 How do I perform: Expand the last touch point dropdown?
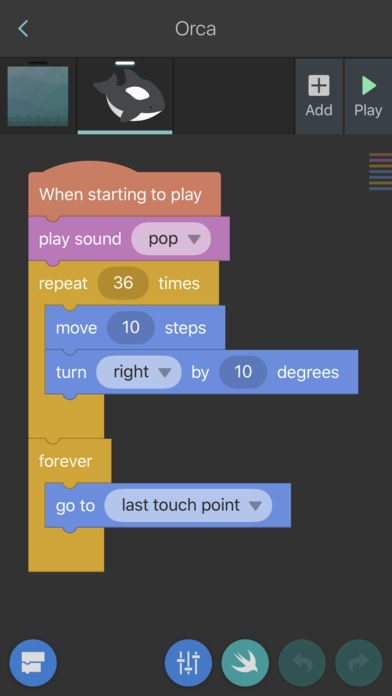188,505
